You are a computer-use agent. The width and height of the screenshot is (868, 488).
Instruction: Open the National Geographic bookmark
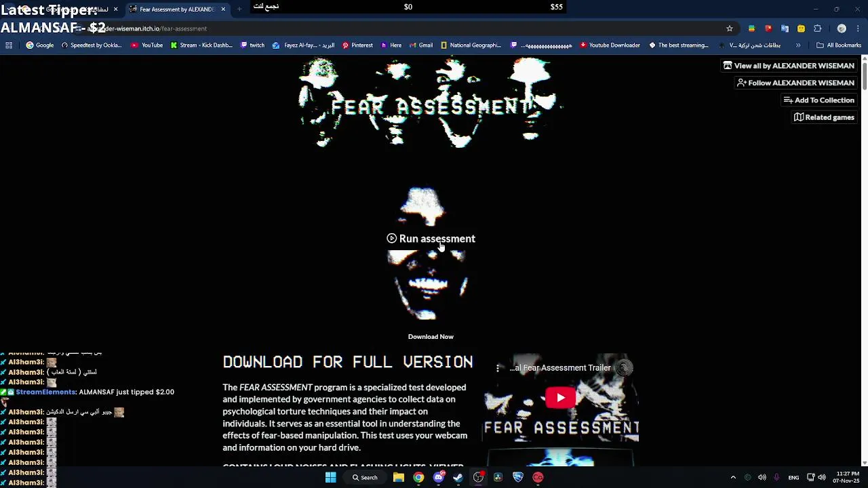coord(471,45)
